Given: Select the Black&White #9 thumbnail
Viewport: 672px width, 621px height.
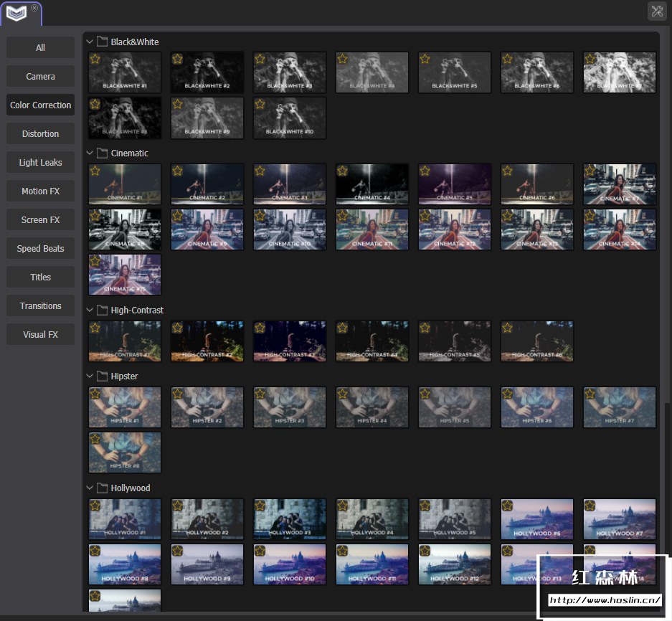Looking at the screenshot, I should coord(207,118).
